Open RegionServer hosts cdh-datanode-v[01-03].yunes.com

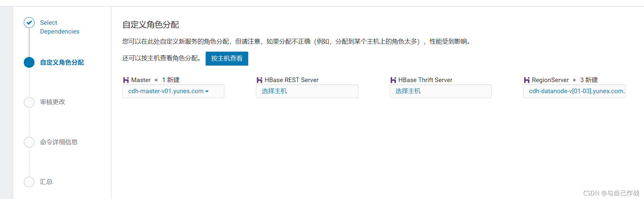[x=574, y=91]
